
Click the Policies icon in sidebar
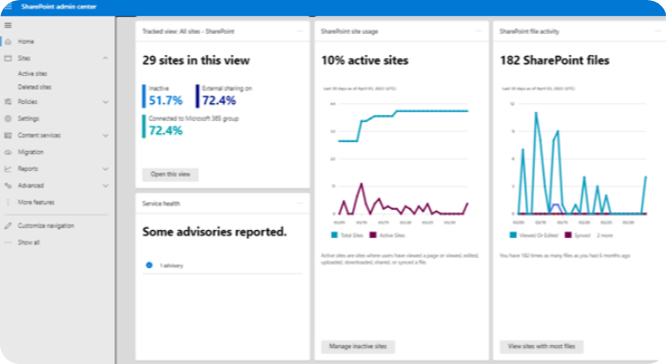tap(8, 102)
